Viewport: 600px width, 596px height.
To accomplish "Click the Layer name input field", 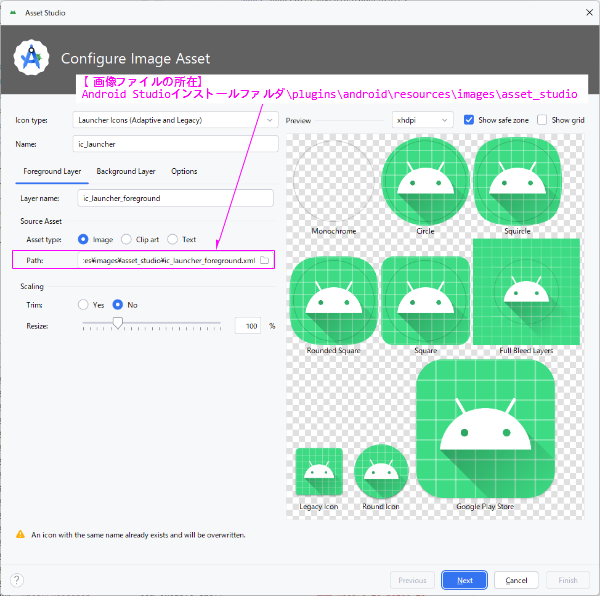I will pyautogui.click(x=175, y=198).
